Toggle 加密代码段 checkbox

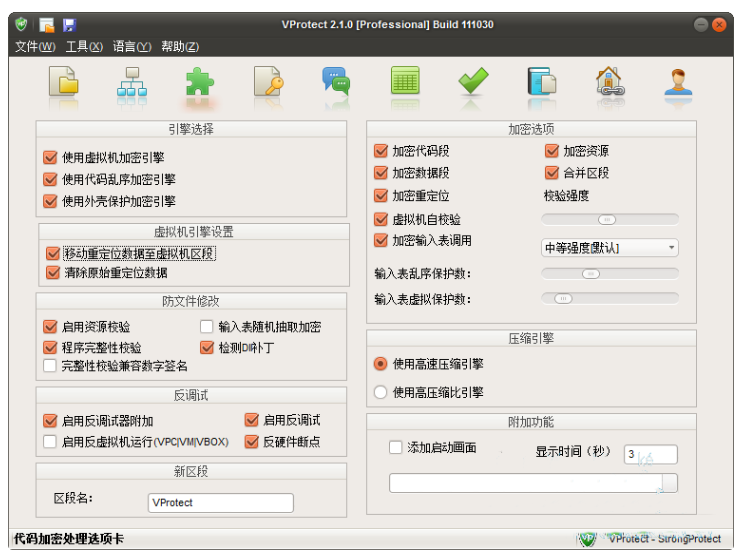point(381,151)
